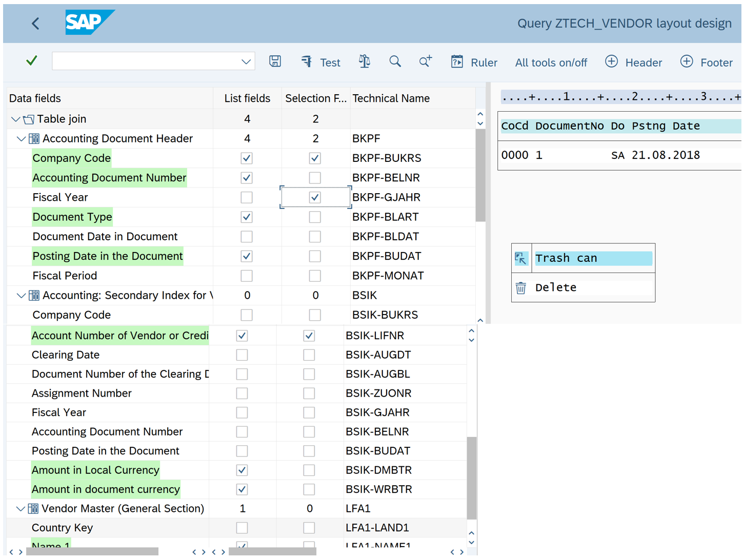Click the Find Next magnifier-plus icon
The height and width of the screenshot is (560, 744).
pyautogui.click(x=425, y=61)
